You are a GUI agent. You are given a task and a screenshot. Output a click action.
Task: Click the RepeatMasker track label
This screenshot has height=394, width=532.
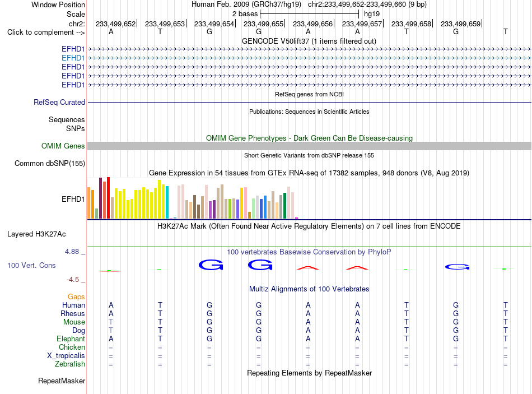pyautogui.click(x=62, y=381)
